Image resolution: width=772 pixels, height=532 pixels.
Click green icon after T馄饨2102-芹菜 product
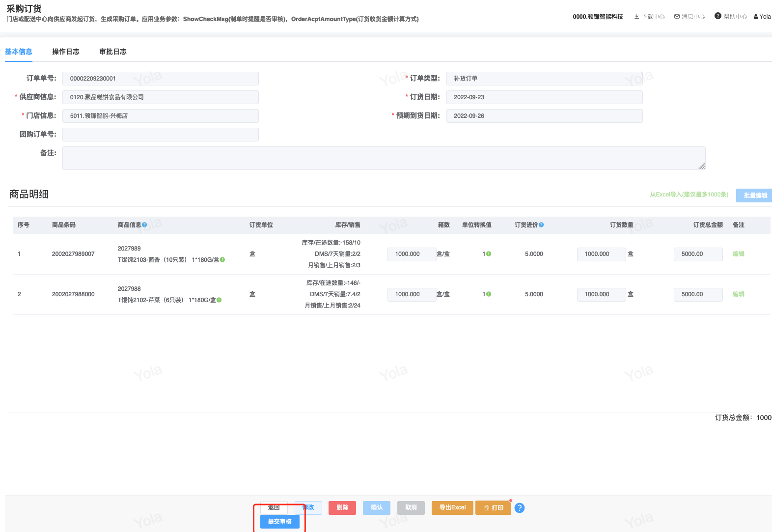pyautogui.click(x=219, y=300)
